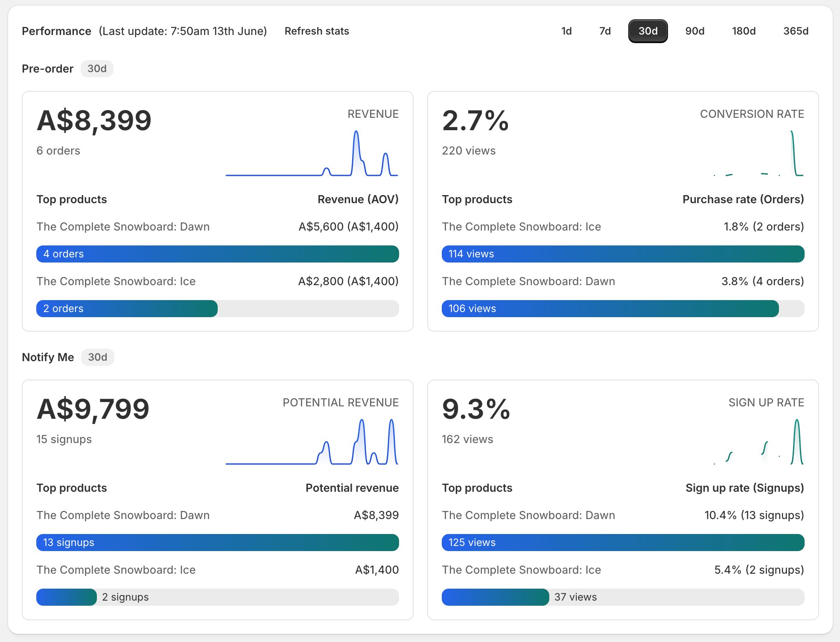
Task: Click Snowboard: Dawn in Sign Up Rate card
Action: [528, 515]
